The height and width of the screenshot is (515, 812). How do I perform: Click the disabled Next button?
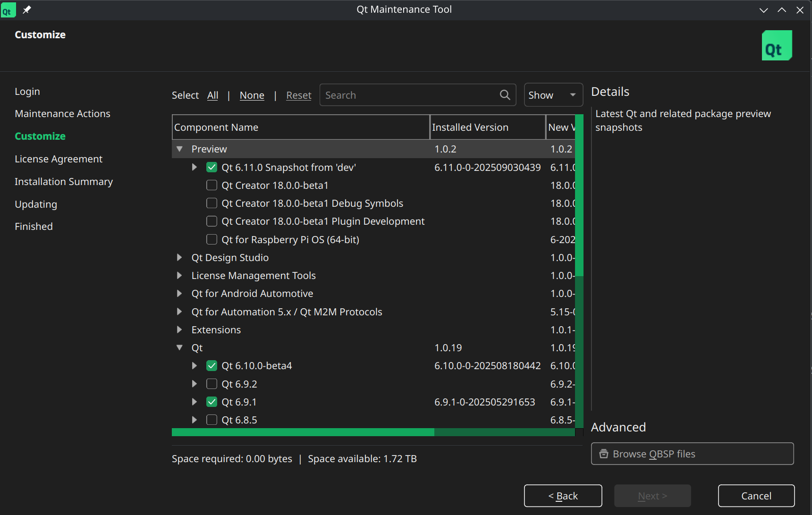click(652, 496)
